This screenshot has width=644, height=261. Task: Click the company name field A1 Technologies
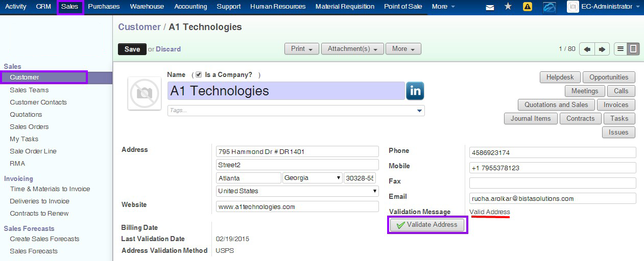point(286,91)
